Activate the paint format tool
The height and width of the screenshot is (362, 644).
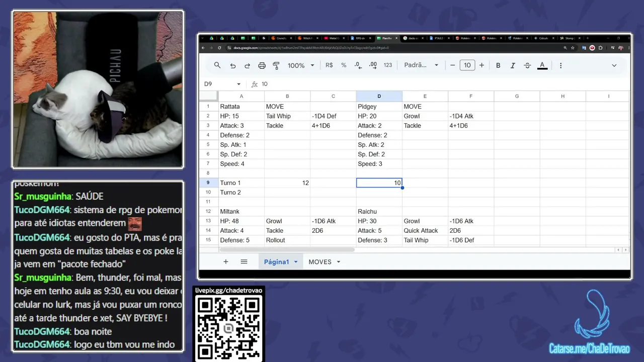(276, 65)
